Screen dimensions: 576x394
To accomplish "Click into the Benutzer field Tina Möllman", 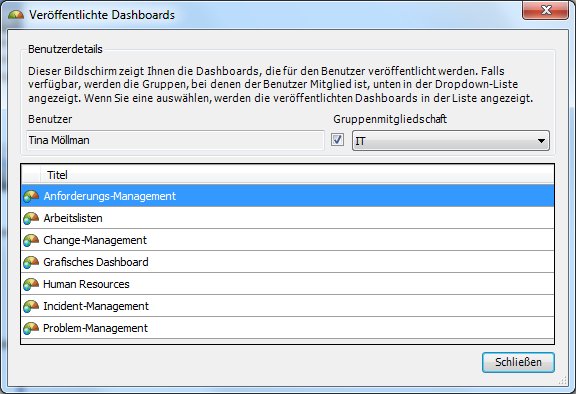I will coord(175,140).
